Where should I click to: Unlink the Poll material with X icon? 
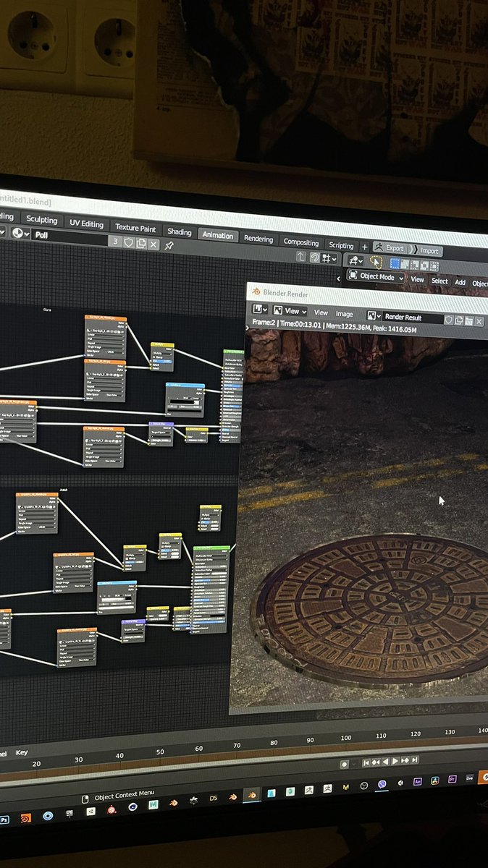click(x=153, y=244)
